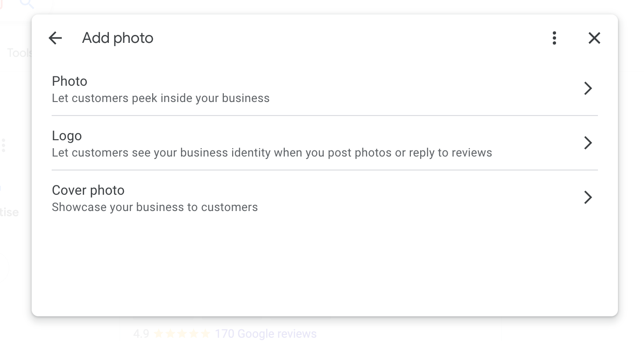
Task: Expand the Cover photo option chevron
Action: coord(588,198)
